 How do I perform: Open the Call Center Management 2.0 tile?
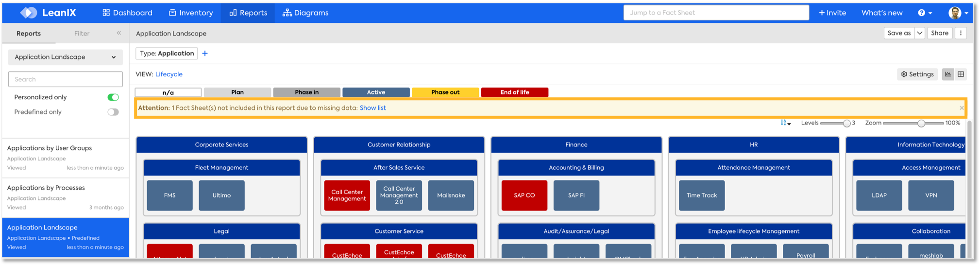pos(399,195)
